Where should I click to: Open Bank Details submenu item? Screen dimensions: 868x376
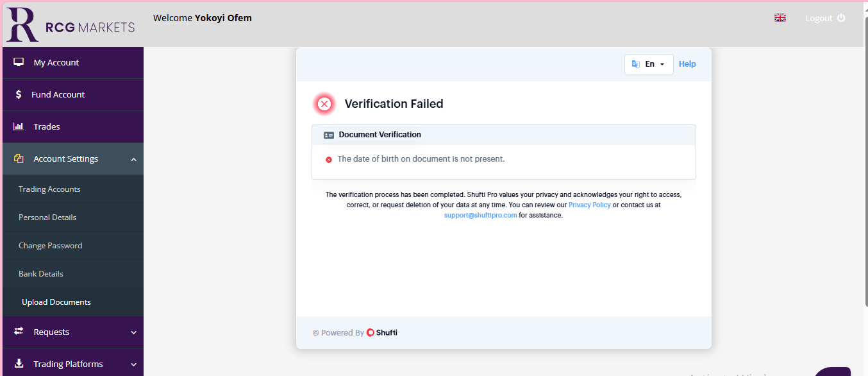(41, 274)
